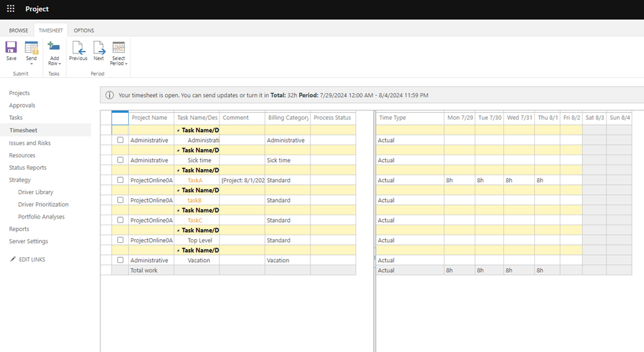The width and height of the screenshot is (644, 352).
Task: Select TaskA's Thu 8/1 8h cell
Action: click(547, 180)
